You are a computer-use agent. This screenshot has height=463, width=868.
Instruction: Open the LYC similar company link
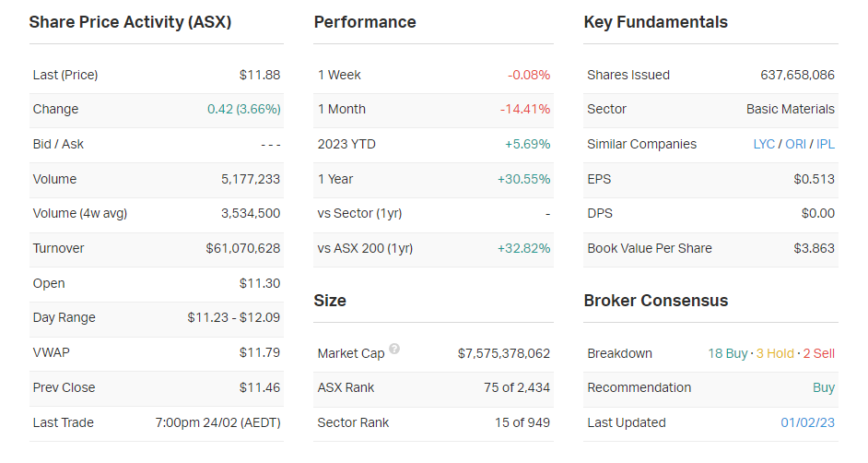point(764,145)
